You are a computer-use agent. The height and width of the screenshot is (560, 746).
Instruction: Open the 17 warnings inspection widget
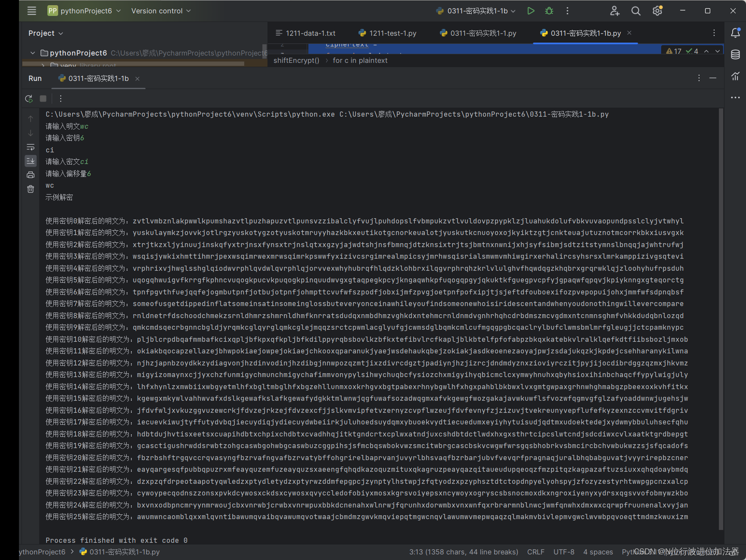674,51
